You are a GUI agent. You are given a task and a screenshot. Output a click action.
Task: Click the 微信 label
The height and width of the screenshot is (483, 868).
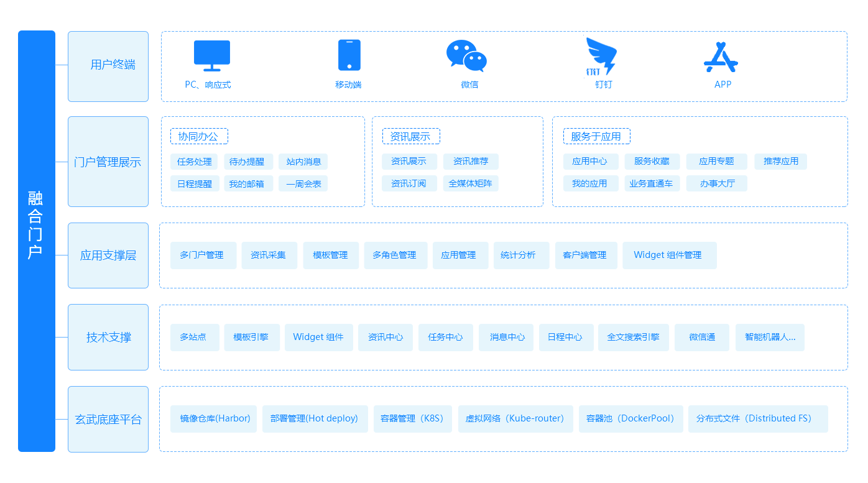469,85
